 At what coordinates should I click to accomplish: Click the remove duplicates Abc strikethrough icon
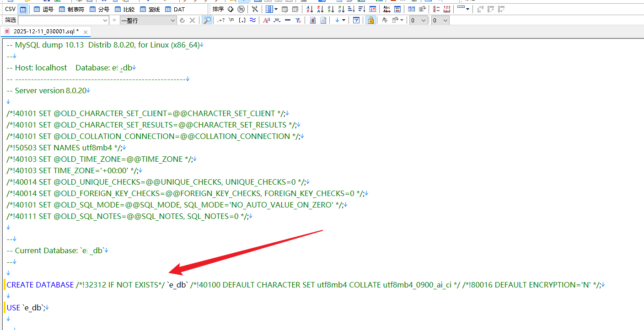386,9
